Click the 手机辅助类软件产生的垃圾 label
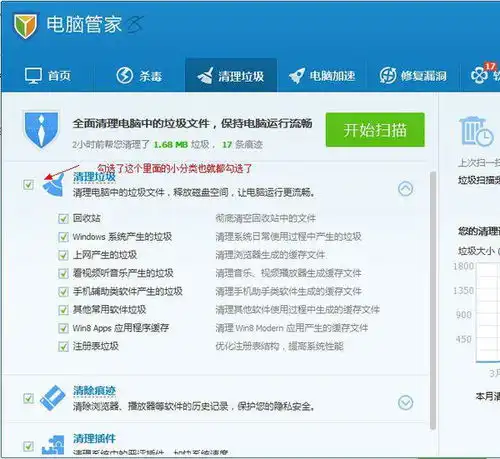 click(x=128, y=292)
